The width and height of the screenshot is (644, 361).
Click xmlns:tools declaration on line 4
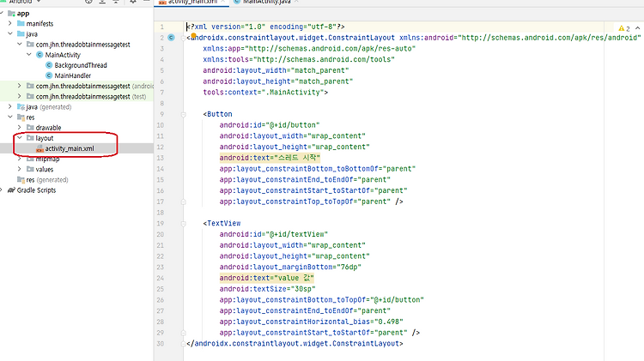(299, 59)
